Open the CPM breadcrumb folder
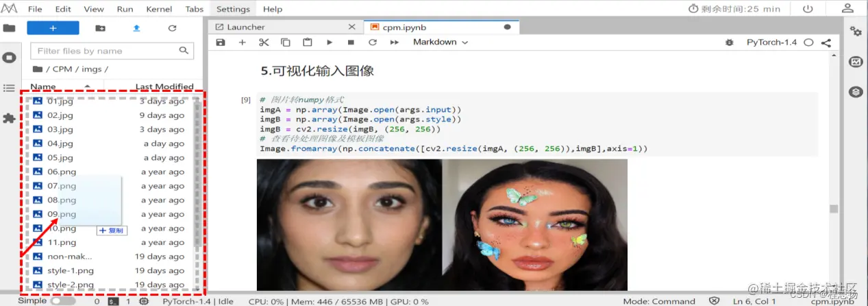Image resolution: width=868 pixels, height=306 pixels. point(62,69)
